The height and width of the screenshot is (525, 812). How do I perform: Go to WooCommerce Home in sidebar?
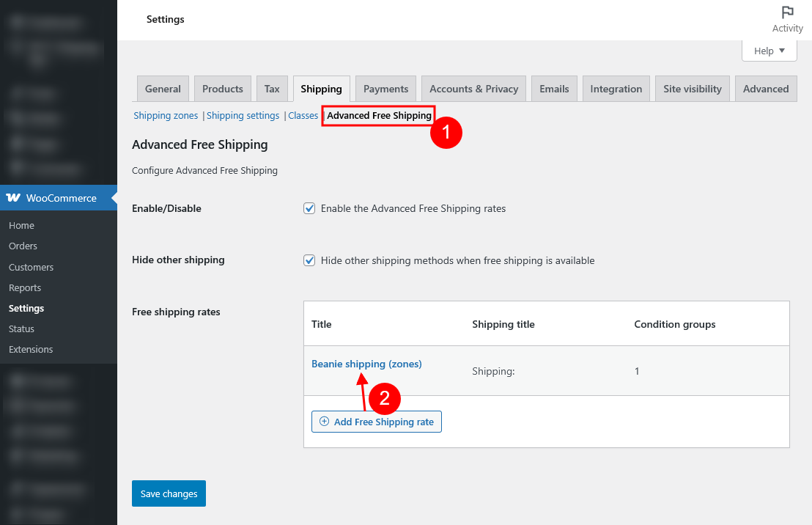(21, 225)
